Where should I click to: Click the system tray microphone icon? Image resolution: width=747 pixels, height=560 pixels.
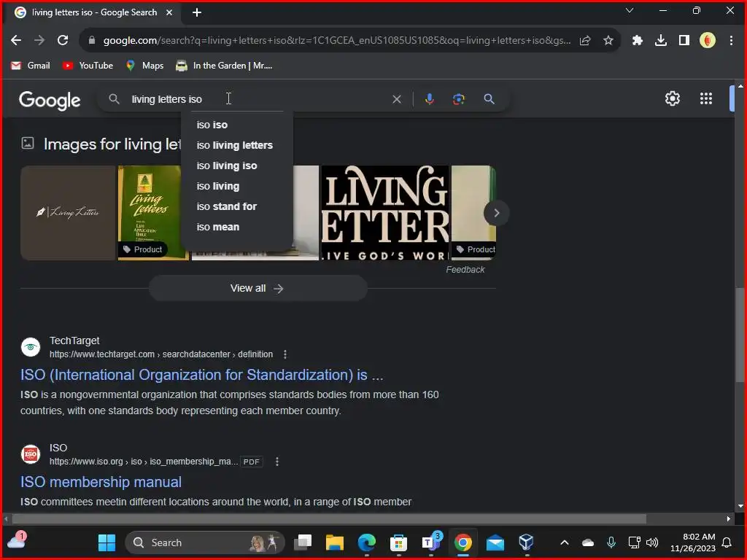pyautogui.click(x=611, y=542)
